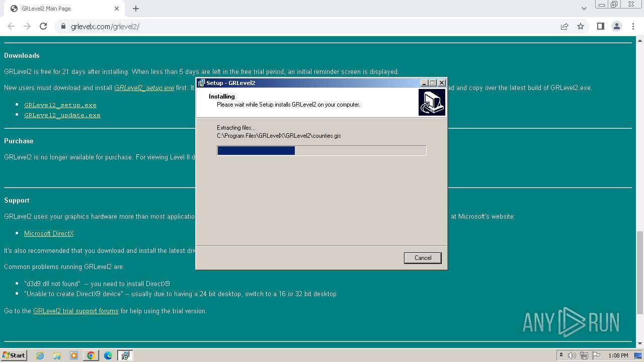644x362 pixels.
Task: Click the 1:08 PM taskbar clock
Action: point(618,355)
